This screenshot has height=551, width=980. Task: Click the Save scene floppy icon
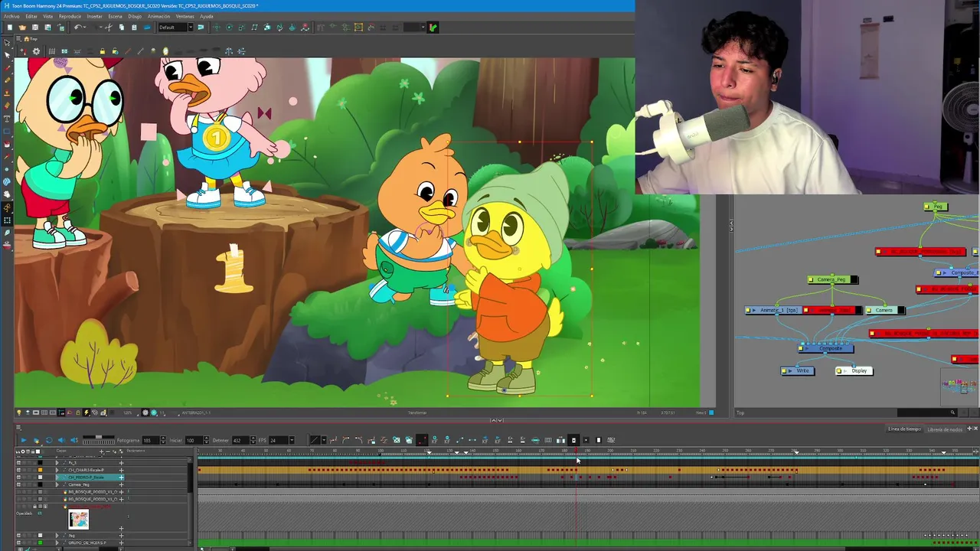click(35, 28)
